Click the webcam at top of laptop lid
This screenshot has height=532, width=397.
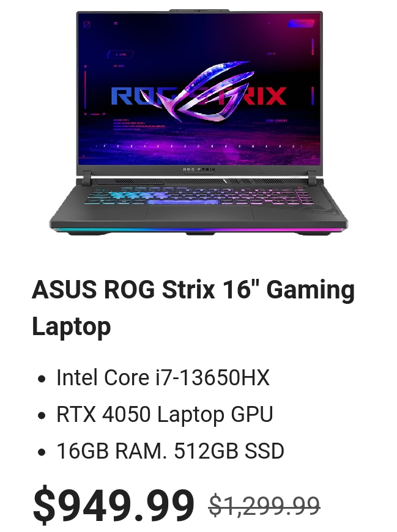click(x=199, y=11)
